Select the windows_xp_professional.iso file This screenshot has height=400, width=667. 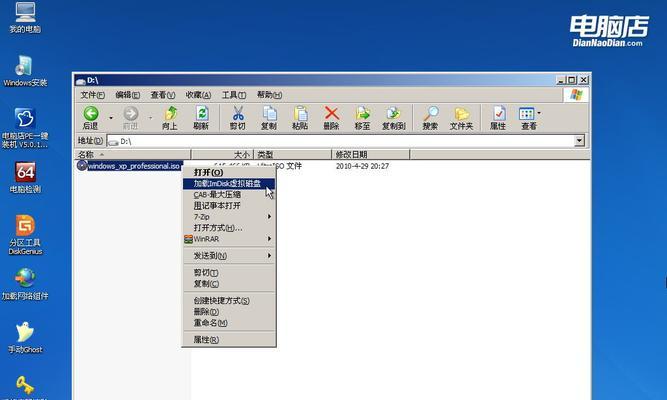132,166
